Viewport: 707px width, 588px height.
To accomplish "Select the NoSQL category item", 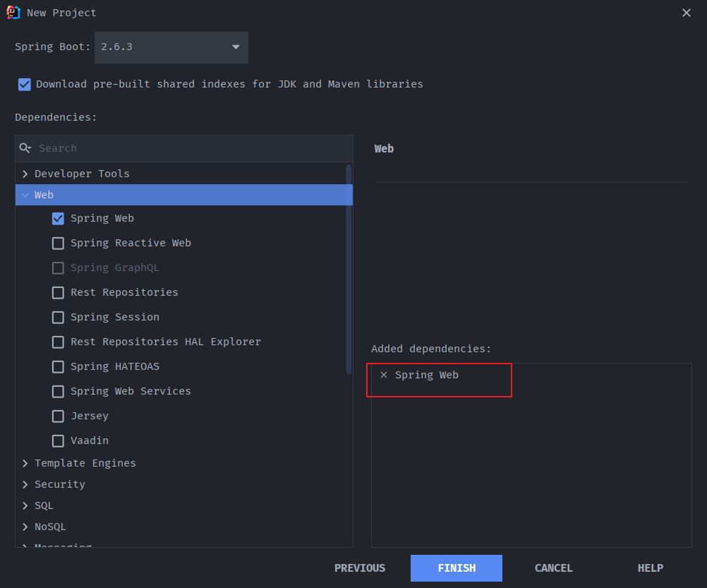I will 50,527.
